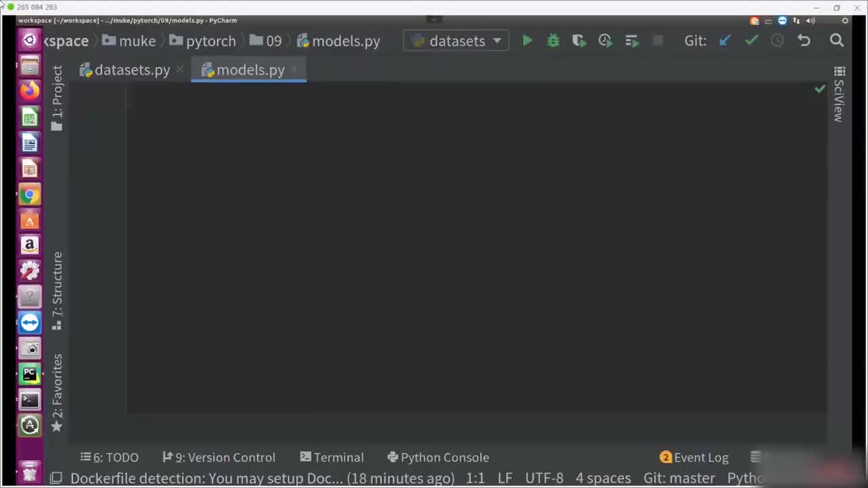The image size is (868, 488).
Task: Click the grayed Stop button
Action: coord(657,41)
